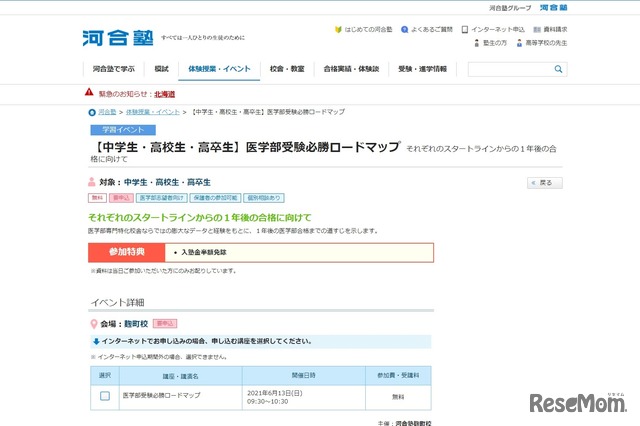Open 河合塾で学ぶ menu
640x426 pixels.
point(113,69)
